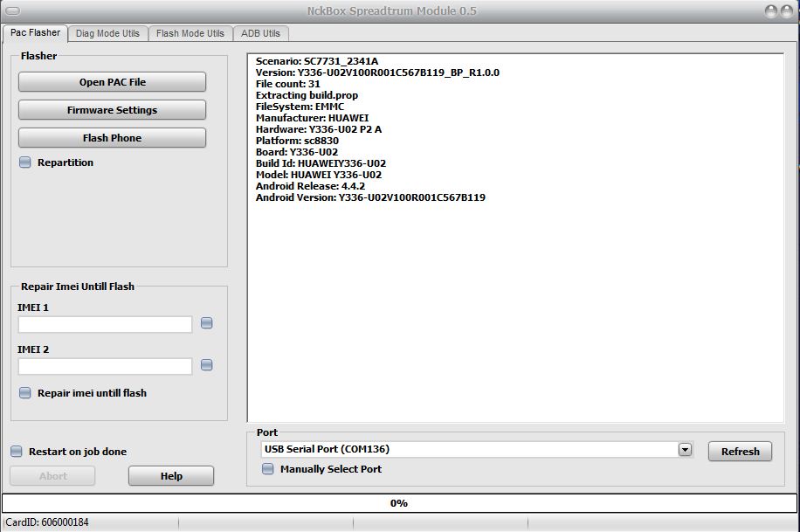Switch to the Diag Mode Utils tab

107,33
